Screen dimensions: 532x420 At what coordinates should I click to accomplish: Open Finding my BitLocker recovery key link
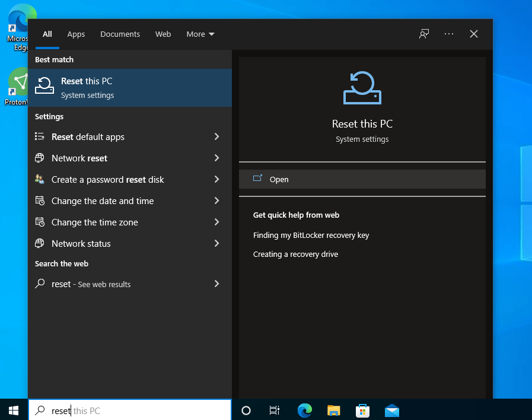tap(311, 236)
